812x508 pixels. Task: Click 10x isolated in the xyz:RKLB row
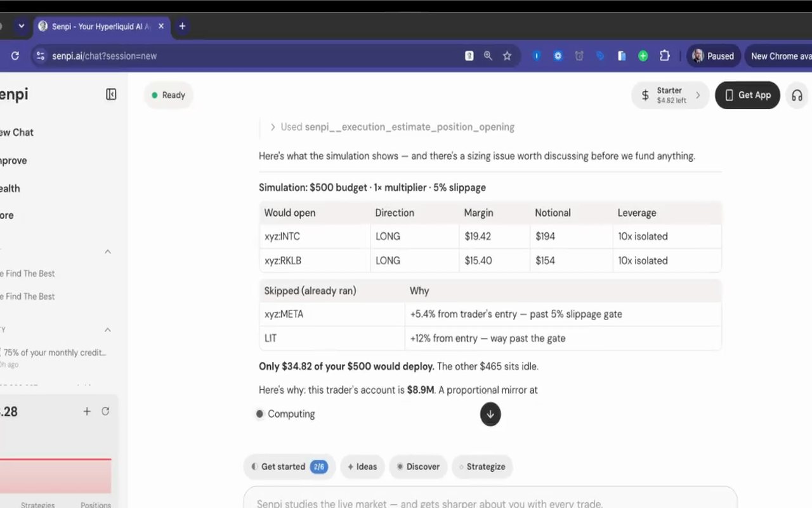click(x=643, y=260)
